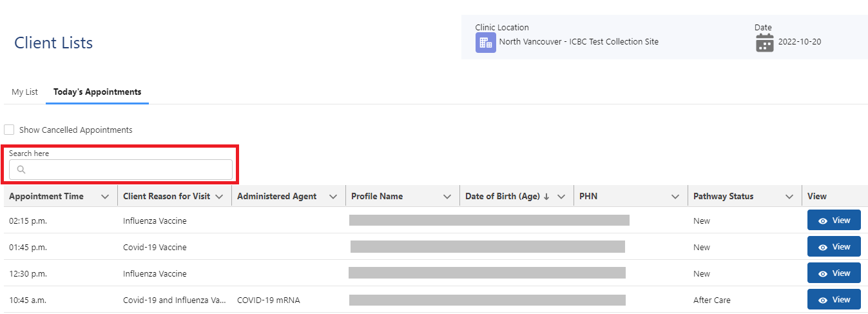Click the Client Lists page heading
The image size is (868, 314).
tap(53, 43)
